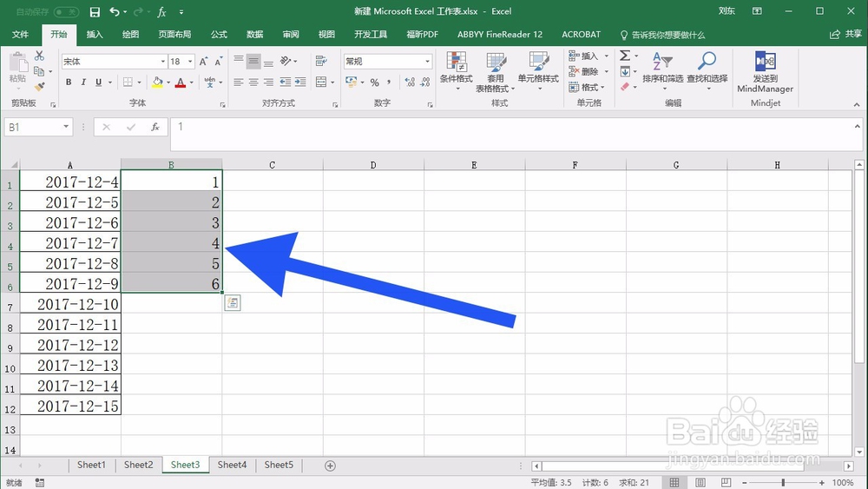Open the font size dropdown
Screen dimensions: 868x489
(190, 62)
